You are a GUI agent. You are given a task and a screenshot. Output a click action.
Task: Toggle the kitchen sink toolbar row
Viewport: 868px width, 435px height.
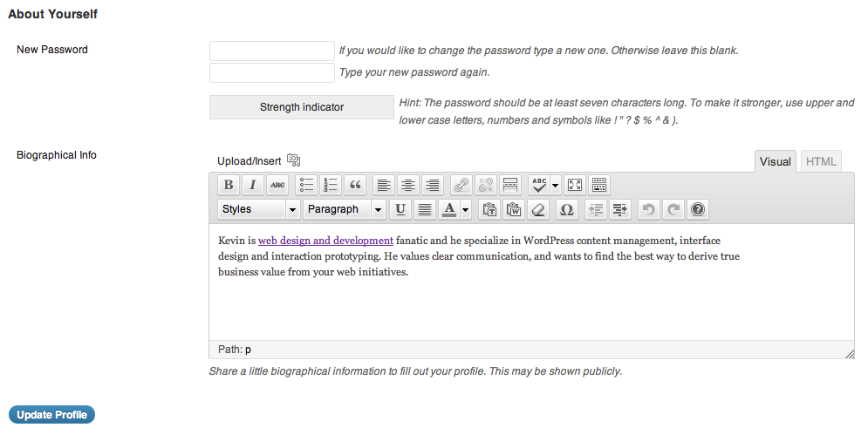pyautogui.click(x=599, y=185)
